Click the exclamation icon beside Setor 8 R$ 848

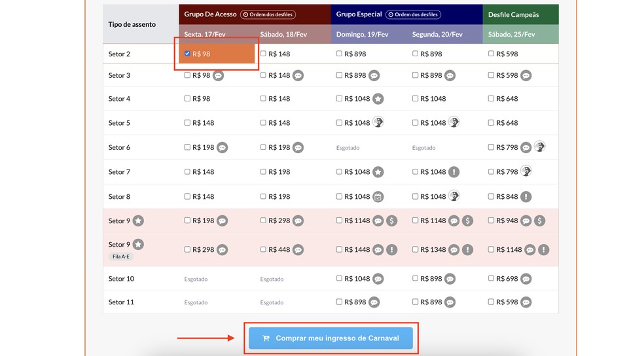tap(526, 196)
